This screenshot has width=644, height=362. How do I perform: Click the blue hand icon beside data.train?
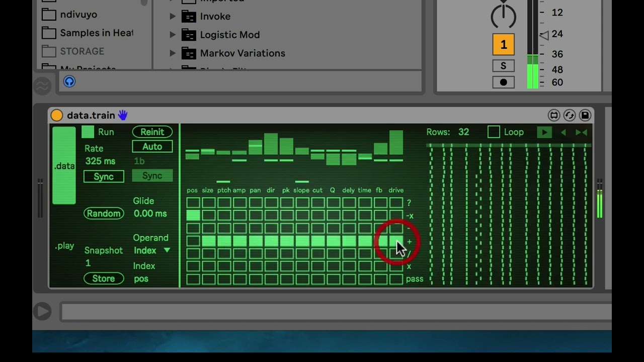(x=123, y=115)
